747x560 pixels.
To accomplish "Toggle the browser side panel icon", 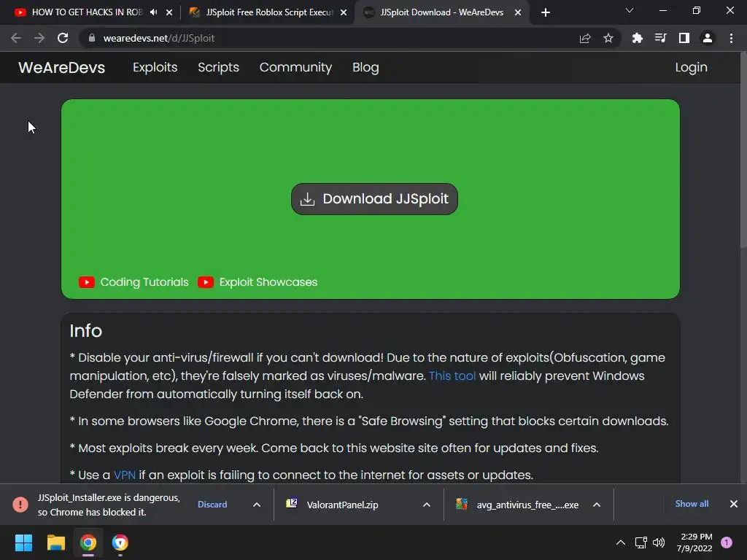I will click(684, 38).
